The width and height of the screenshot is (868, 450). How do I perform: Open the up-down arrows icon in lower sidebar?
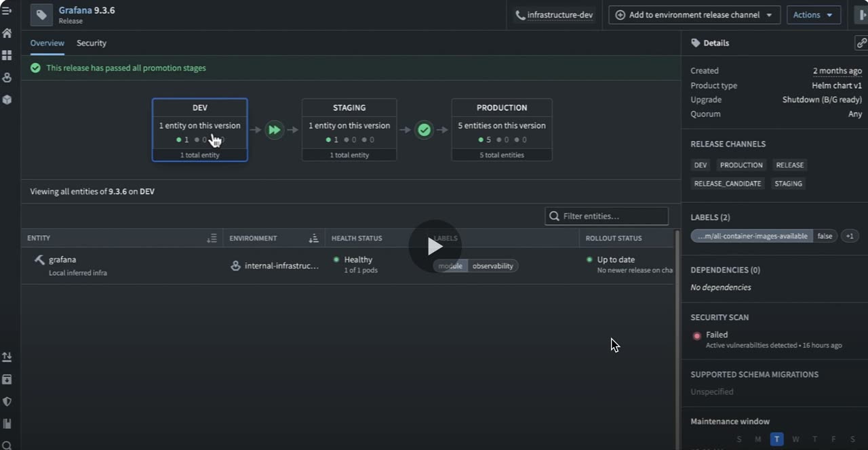coord(7,357)
